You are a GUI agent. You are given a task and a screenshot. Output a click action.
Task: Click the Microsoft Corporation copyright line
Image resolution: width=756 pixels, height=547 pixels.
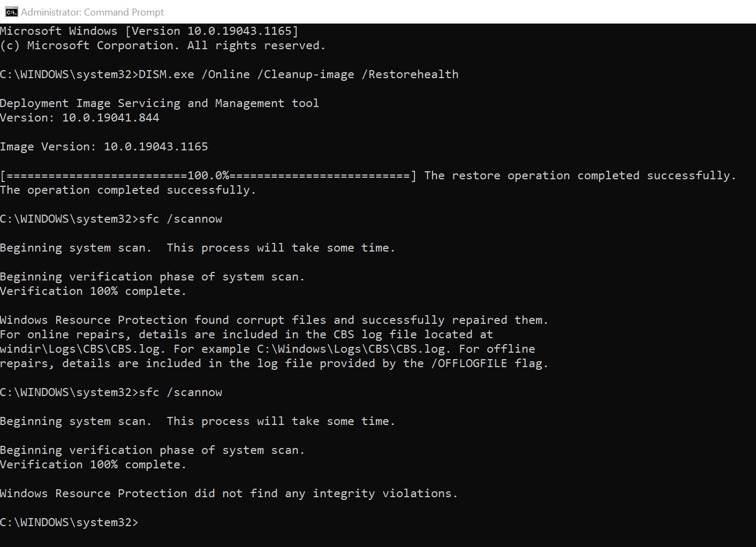[x=163, y=45]
